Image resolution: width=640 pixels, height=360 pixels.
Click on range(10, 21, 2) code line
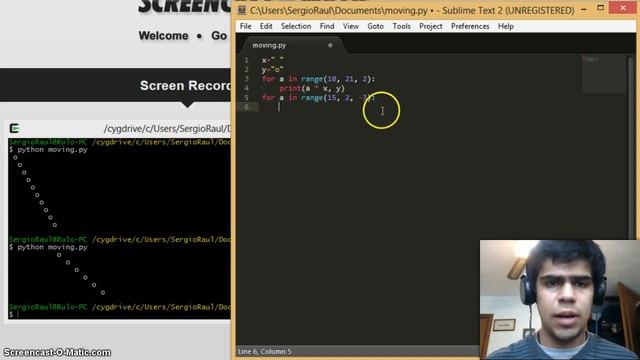click(x=318, y=79)
